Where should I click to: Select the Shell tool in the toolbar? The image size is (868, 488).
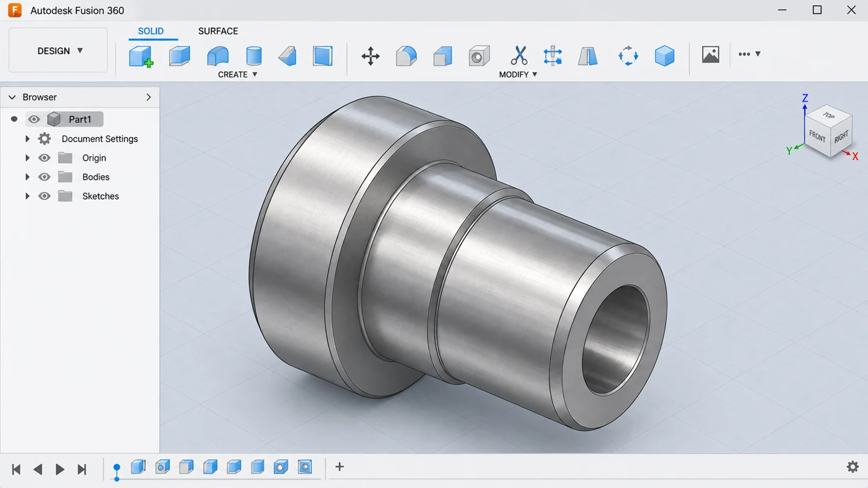pyautogui.click(x=479, y=56)
